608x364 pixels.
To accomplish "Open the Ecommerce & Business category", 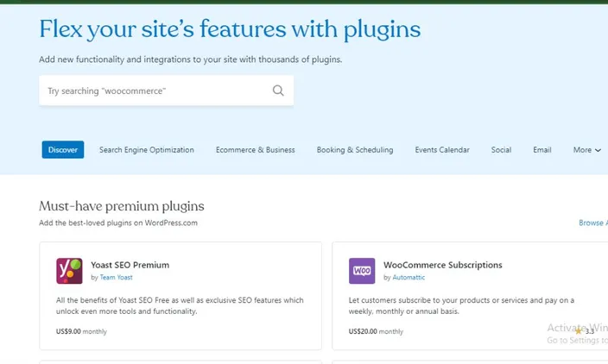I will tap(256, 150).
